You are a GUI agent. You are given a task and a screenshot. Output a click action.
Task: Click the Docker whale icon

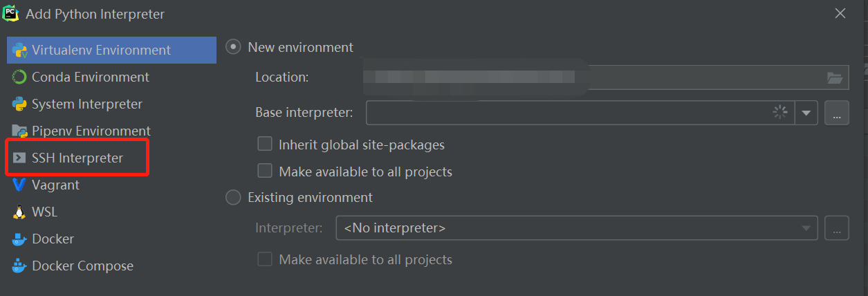pos(19,239)
